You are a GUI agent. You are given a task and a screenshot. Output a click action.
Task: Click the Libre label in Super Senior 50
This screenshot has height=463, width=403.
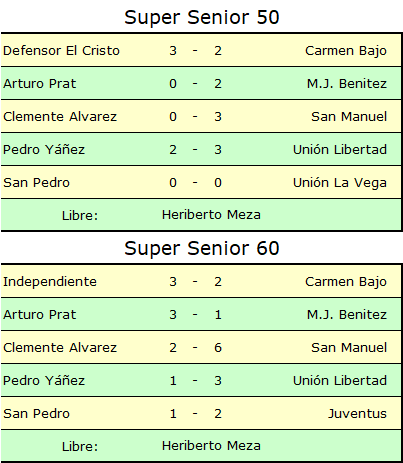80,215
